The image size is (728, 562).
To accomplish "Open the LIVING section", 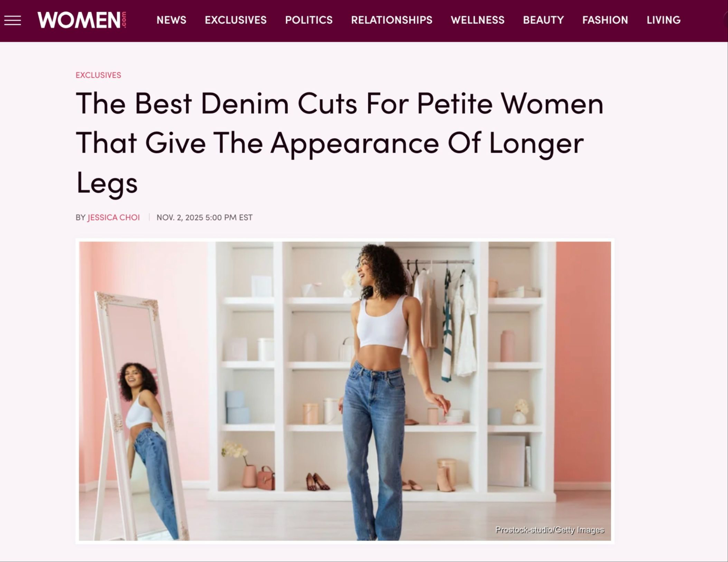I will (664, 20).
